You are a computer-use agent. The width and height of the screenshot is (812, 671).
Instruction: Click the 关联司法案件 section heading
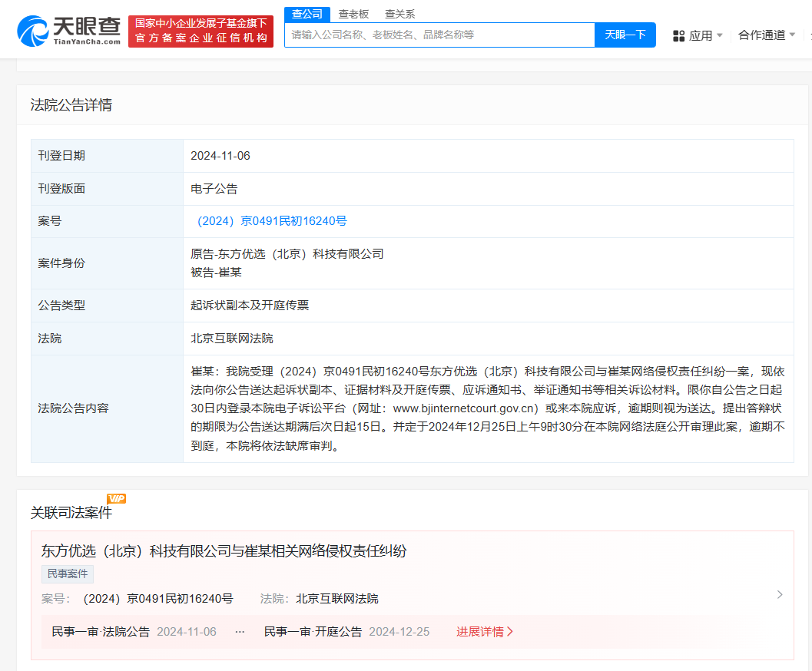click(71, 513)
